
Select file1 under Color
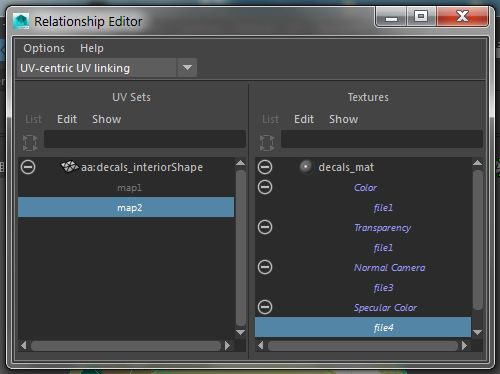[x=383, y=208]
